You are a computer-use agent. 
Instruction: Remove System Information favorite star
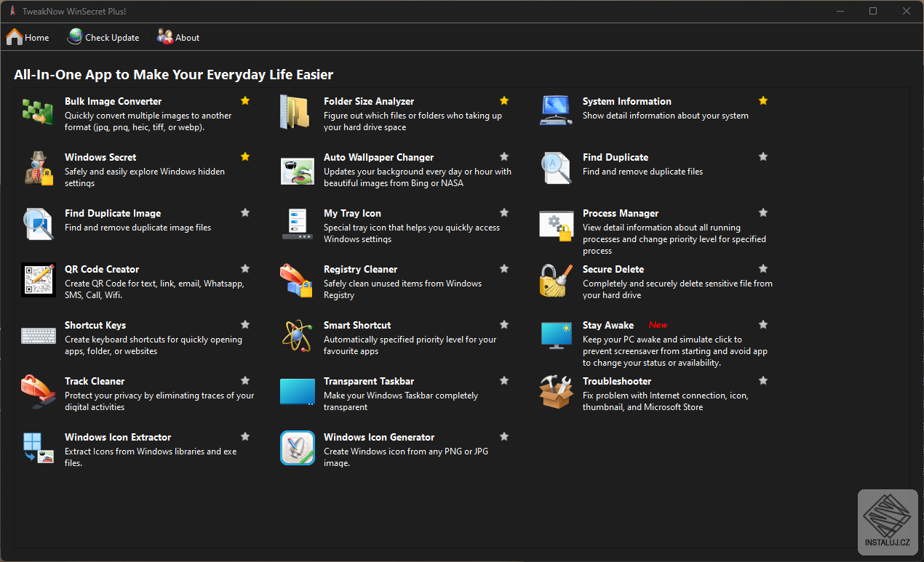click(x=763, y=100)
